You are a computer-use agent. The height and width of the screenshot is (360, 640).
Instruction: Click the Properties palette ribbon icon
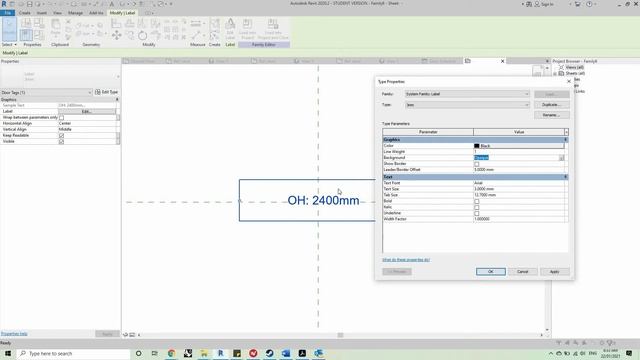(26, 35)
